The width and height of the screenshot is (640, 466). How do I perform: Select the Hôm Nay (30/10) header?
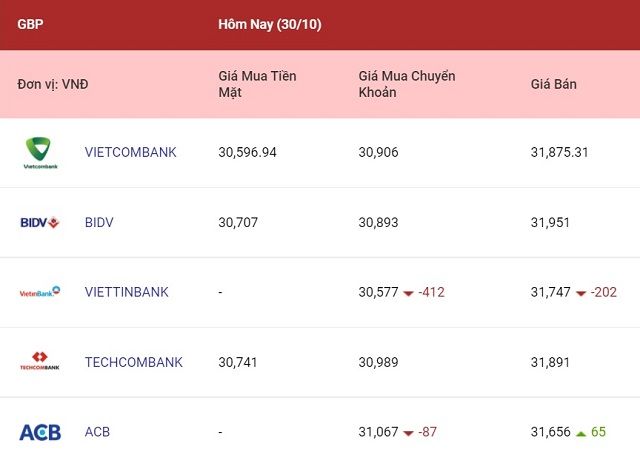coord(269,23)
